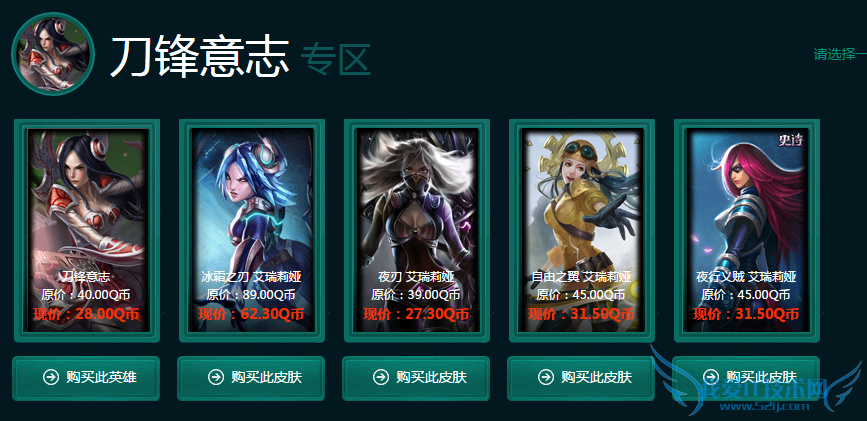Click the 购买此英雄 button
This screenshot has height=421, width=867.
[86, 378]
